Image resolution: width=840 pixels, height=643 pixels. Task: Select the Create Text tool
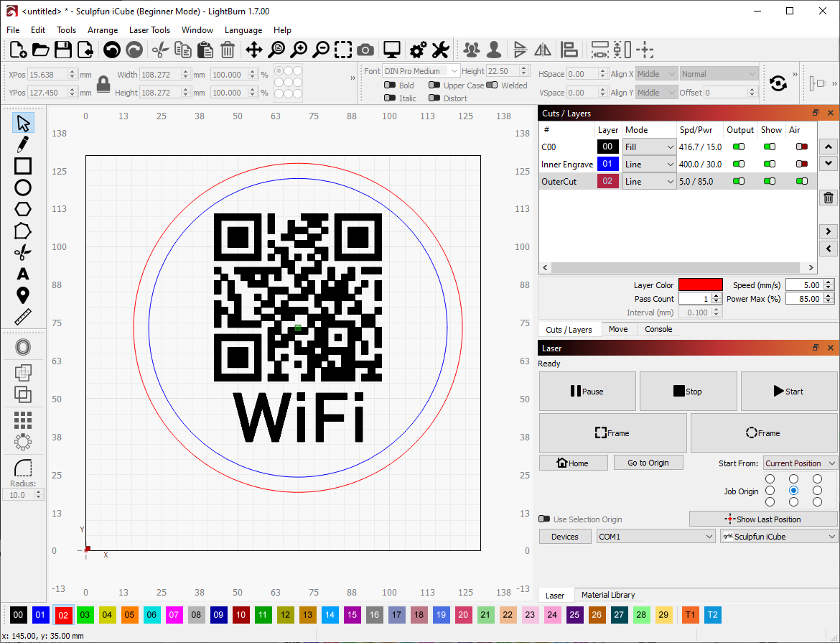pyautogui.click(x=23, y=274)
